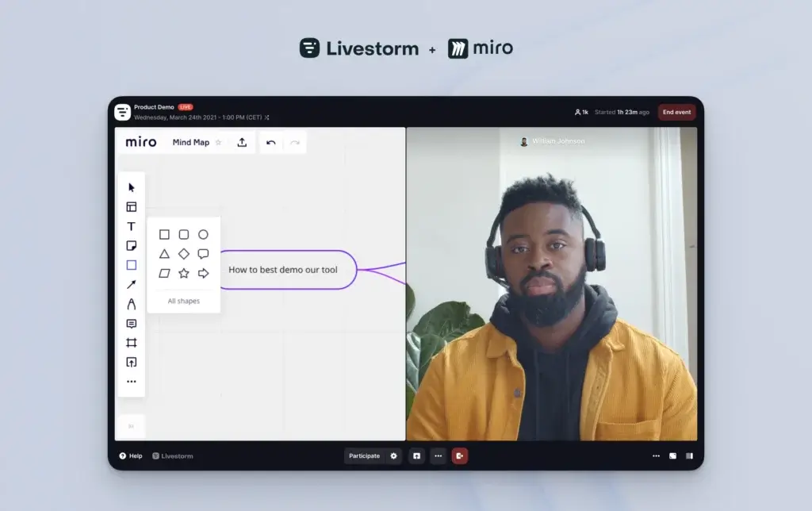Click the Product Demo event title

[154, 107]
